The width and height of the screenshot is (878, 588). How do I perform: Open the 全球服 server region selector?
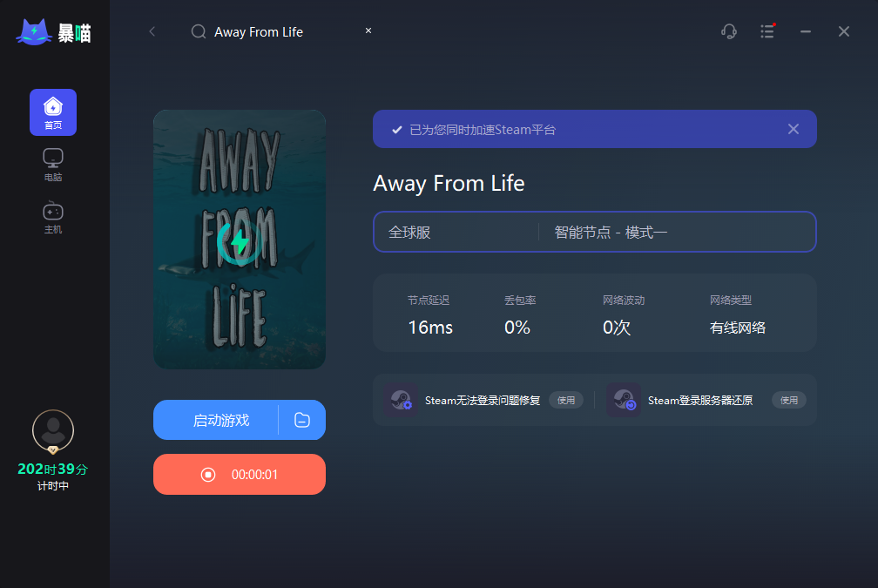[x=456, y=232]
